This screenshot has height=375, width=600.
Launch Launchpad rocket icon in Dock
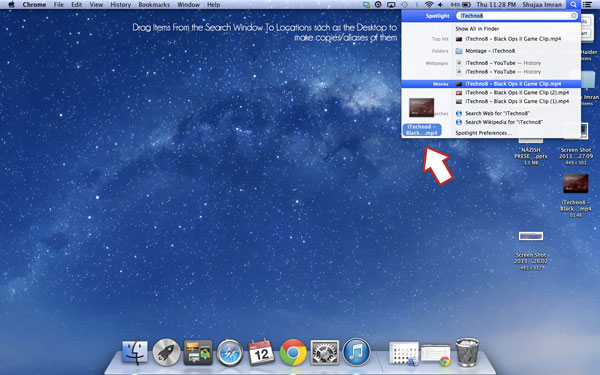pos(166,352)
